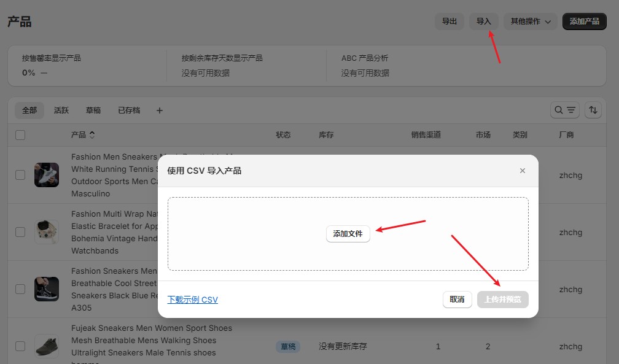Open the Fashion Sneakers A305 thumbnail

pos(47,289)
